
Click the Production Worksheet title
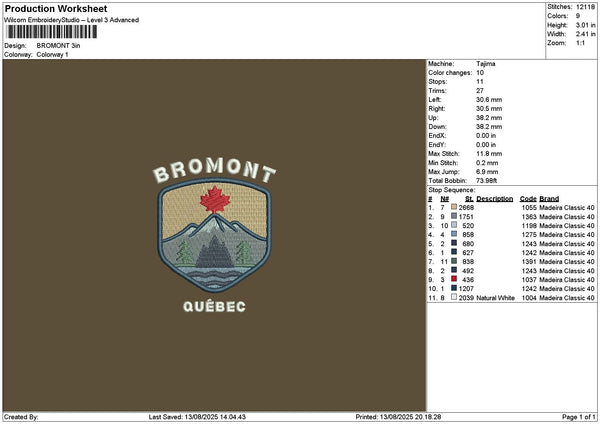coord(56,8)
